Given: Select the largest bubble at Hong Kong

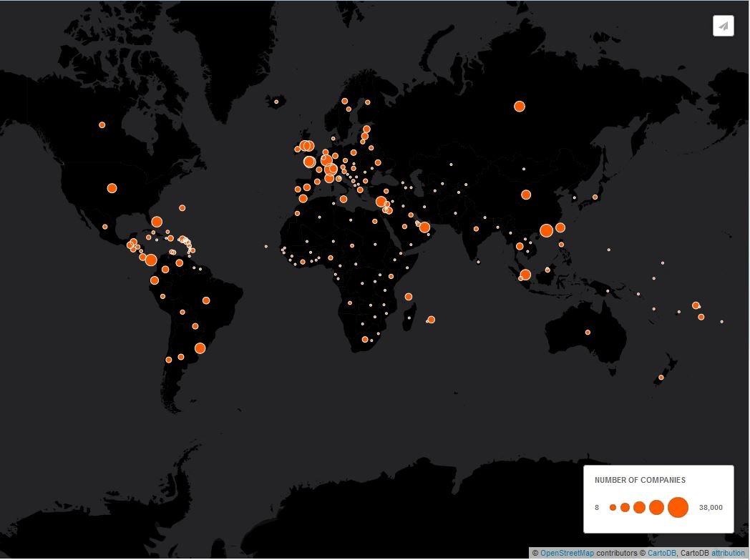Looking at the screenshot, I should 546,230.
